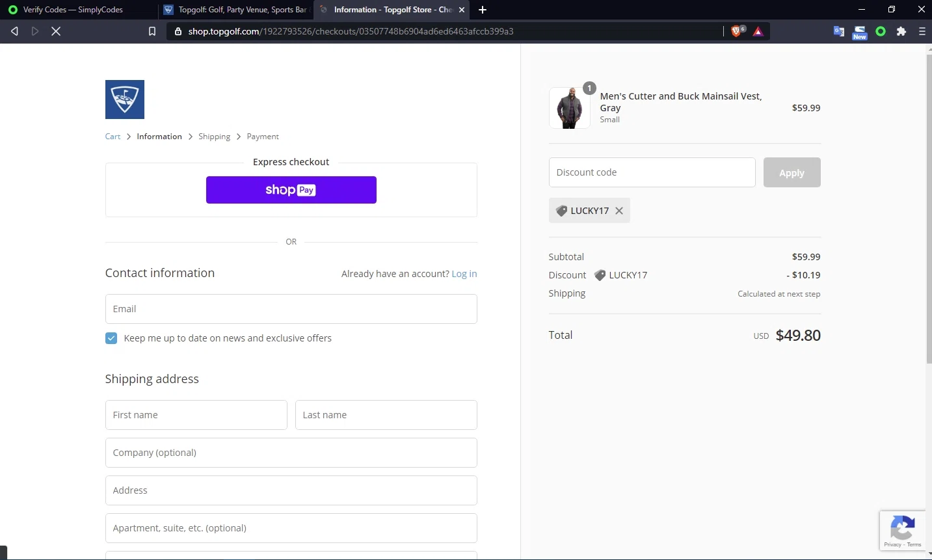Click the LUCKY17 tag icon in chip

pos(561,211)
